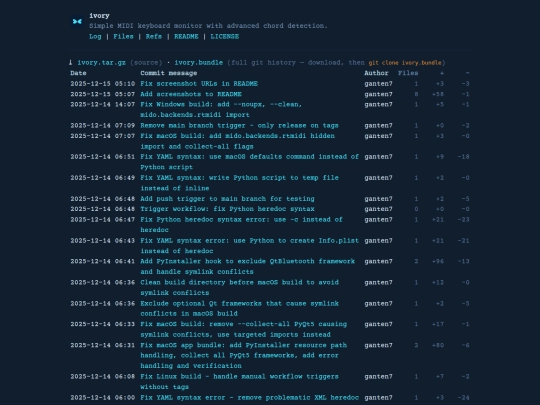Click the 'git clone ivory.bundle' command text
Viewport: 540px width, 405px height.
point(405,63)
